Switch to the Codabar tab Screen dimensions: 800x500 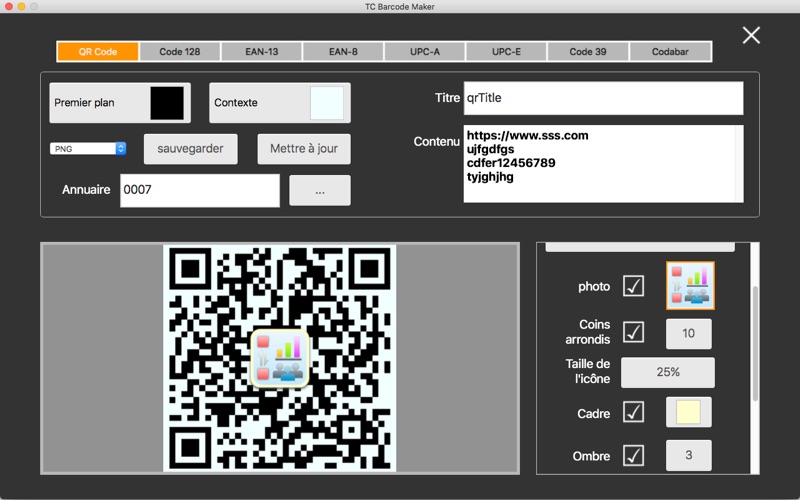670,52
